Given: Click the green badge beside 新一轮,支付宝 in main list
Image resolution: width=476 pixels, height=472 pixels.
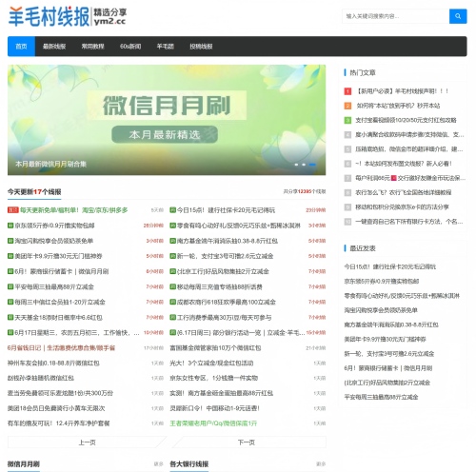Looking at the screenshot, I should (172, 256).
